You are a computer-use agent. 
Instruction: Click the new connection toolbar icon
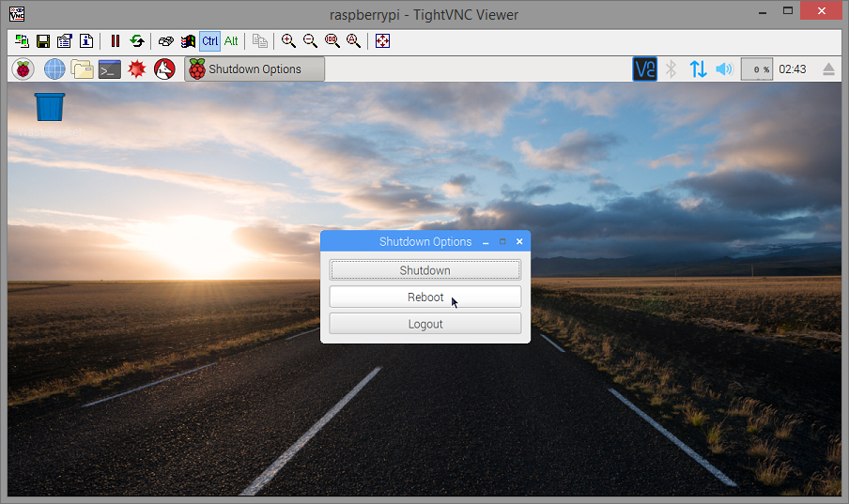pyautogui.click(x=22, y=41)
